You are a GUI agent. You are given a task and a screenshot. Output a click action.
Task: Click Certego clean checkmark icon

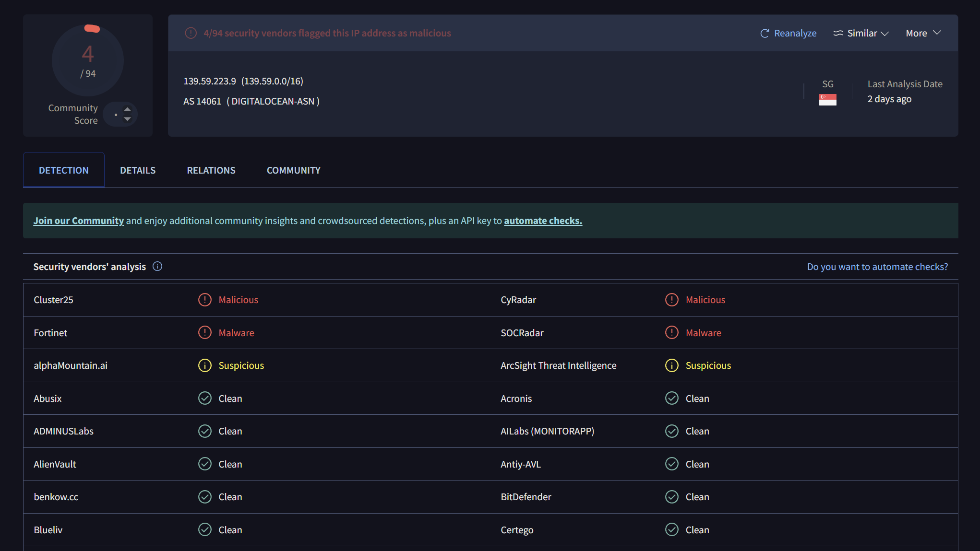pos(672,529)
